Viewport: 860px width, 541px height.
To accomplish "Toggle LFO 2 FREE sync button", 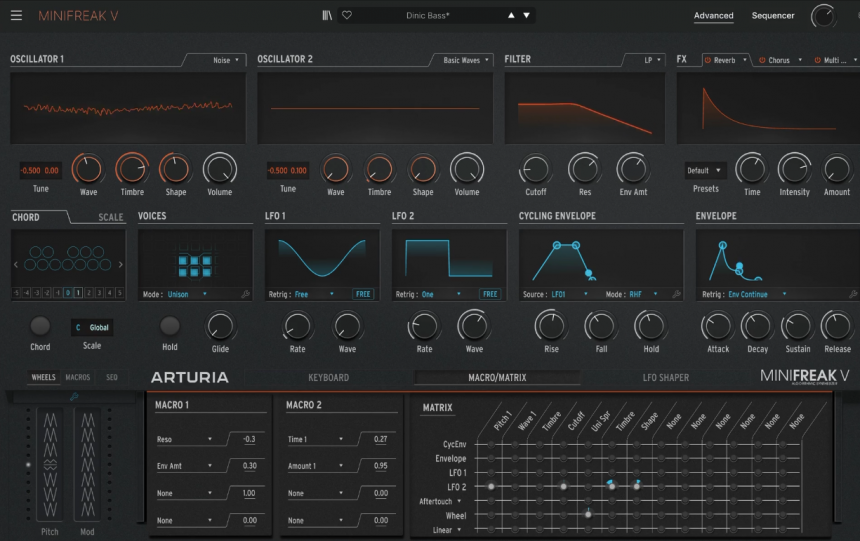I will [490, 294].
